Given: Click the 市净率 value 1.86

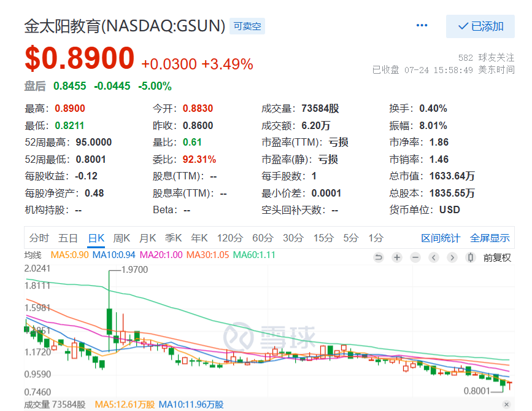Looking at the screenshot, I should click(x=439, y=142).
